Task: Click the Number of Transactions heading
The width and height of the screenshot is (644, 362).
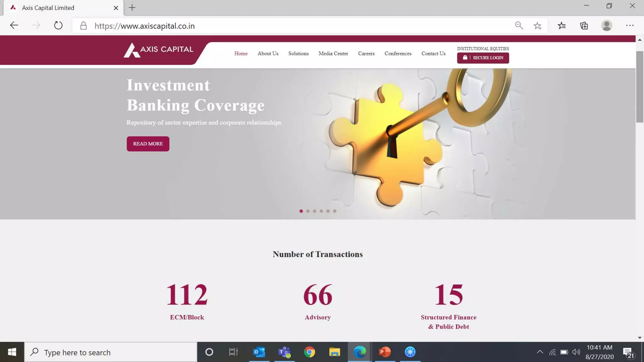Action: pos(318,254)
